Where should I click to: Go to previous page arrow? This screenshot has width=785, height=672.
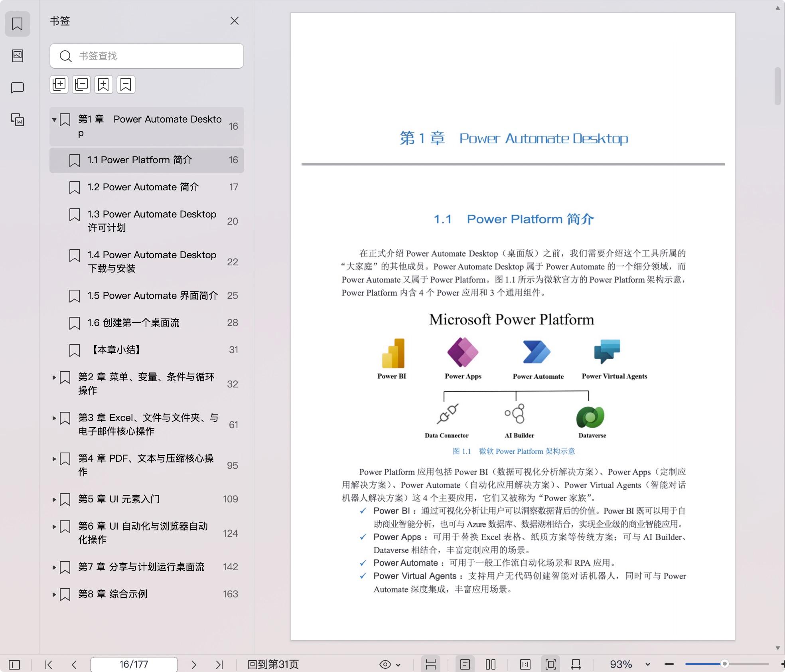click(x=74, y=664)
